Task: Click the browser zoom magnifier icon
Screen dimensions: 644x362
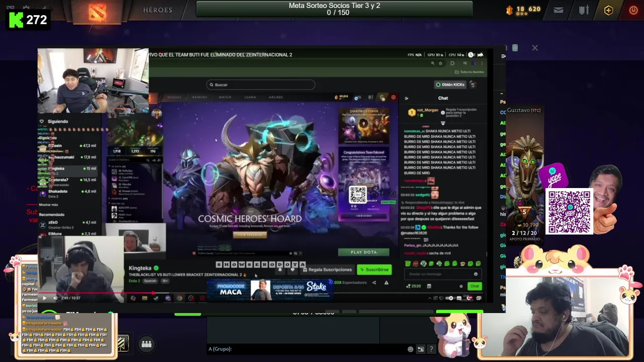Action: pyautogui.click(x=432, y=63)
